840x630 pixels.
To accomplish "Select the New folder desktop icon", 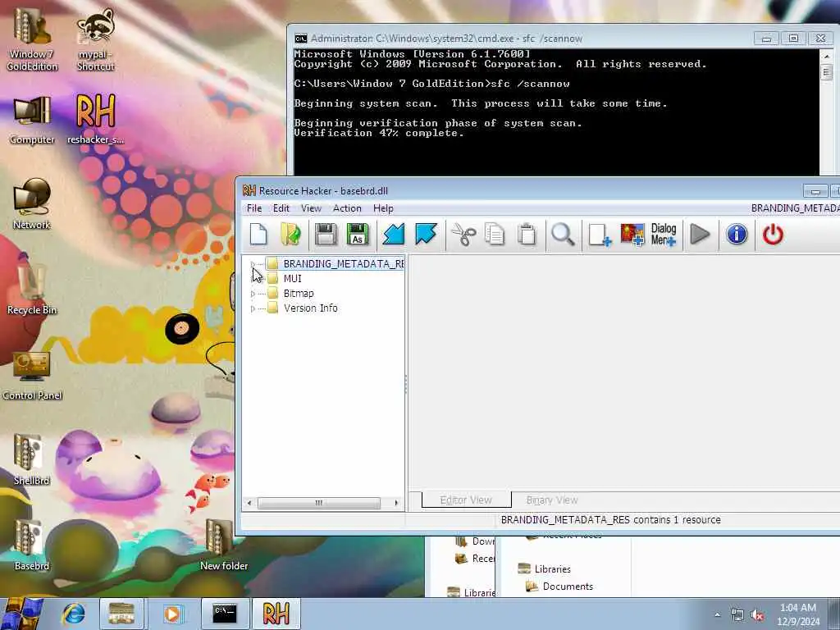I will (x=223, y=545).
